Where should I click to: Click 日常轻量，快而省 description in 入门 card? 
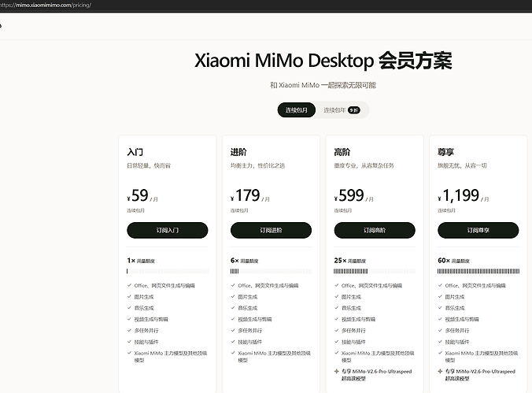click(149, 165)
